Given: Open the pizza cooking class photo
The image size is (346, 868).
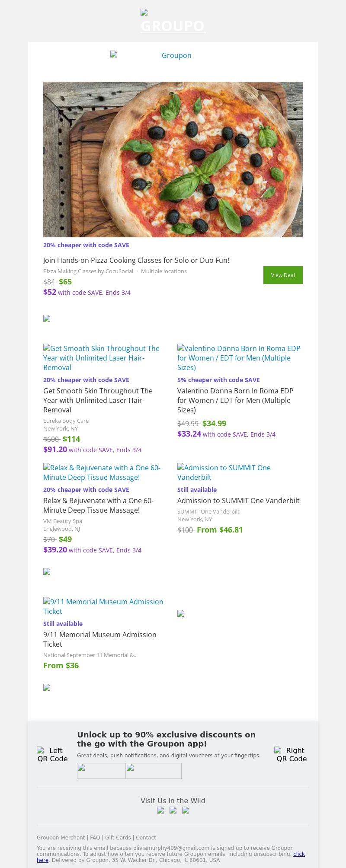Looking at the screenshot, I should (173, 159).
